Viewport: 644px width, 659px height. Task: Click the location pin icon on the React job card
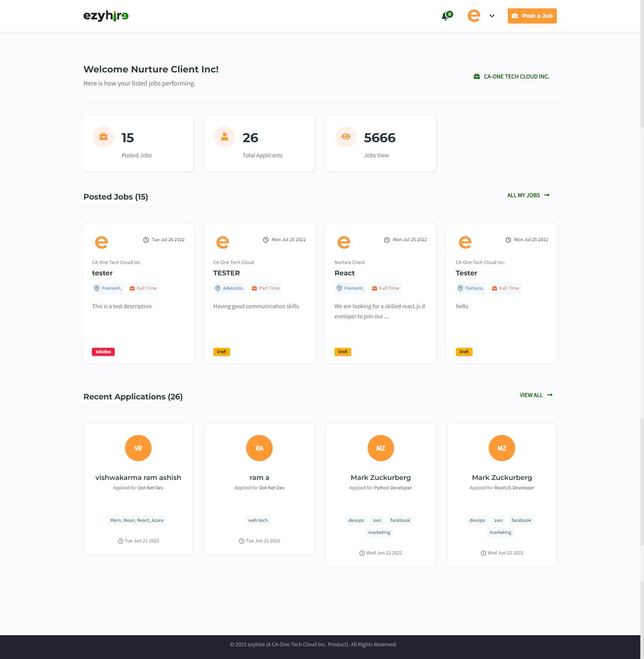[x=339, y=288]
